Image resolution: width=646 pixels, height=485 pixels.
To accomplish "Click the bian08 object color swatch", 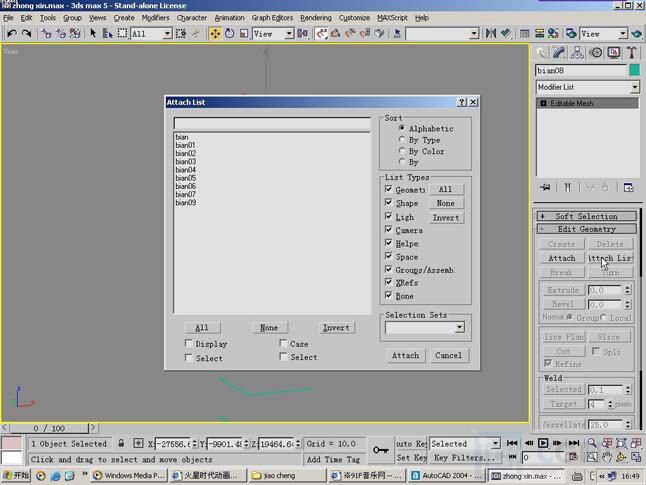I will tap(634, 70).
